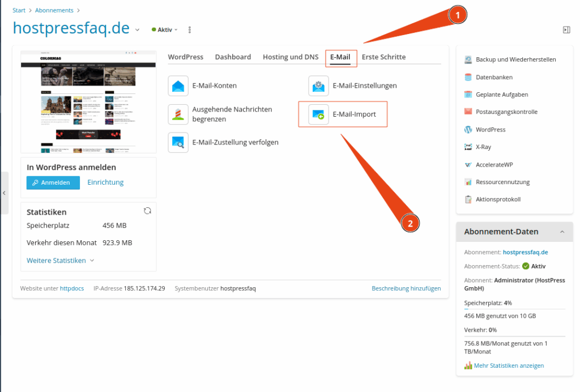This screenshot has height=392, width=580.
Task: Open X-Ray label in sidebar
Action: pyautogui.click(x=484, y=147)
